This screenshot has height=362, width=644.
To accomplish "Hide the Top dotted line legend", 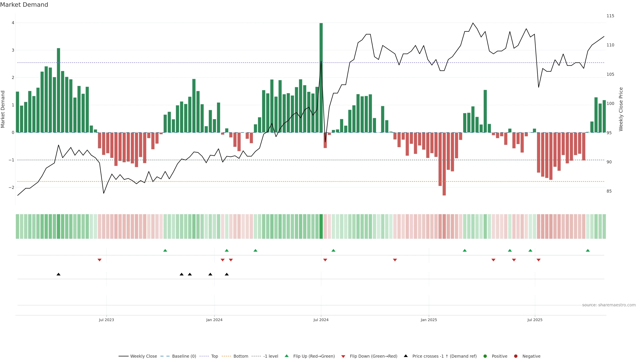I will click(x=214, y=356).
